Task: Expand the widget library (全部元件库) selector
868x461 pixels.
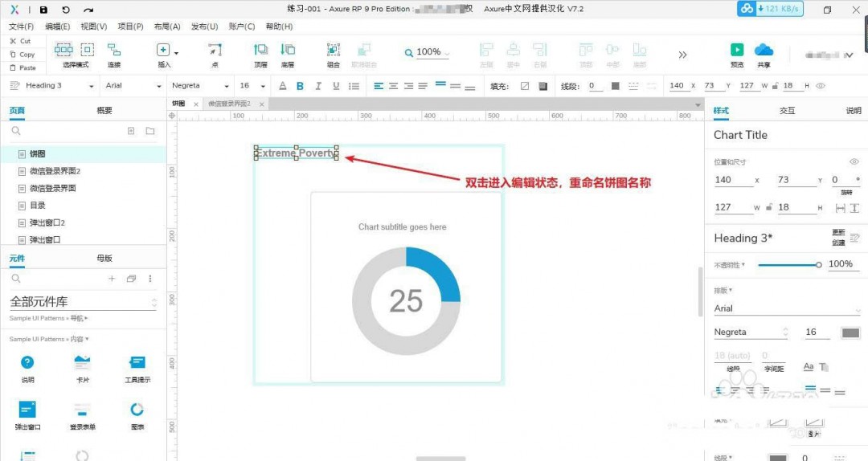Action: [x=83, y=302]
